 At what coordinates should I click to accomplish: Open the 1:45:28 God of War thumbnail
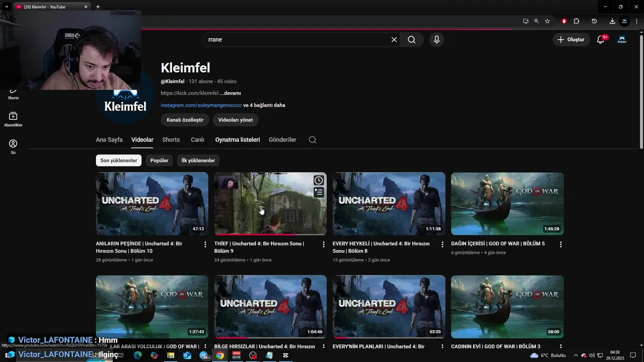[507, 204]
